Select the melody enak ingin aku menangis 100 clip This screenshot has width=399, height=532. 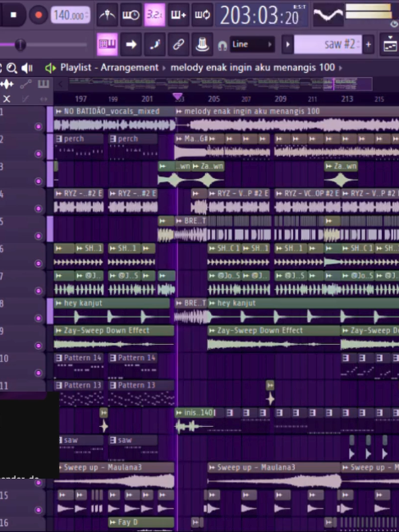coord(287,119)
